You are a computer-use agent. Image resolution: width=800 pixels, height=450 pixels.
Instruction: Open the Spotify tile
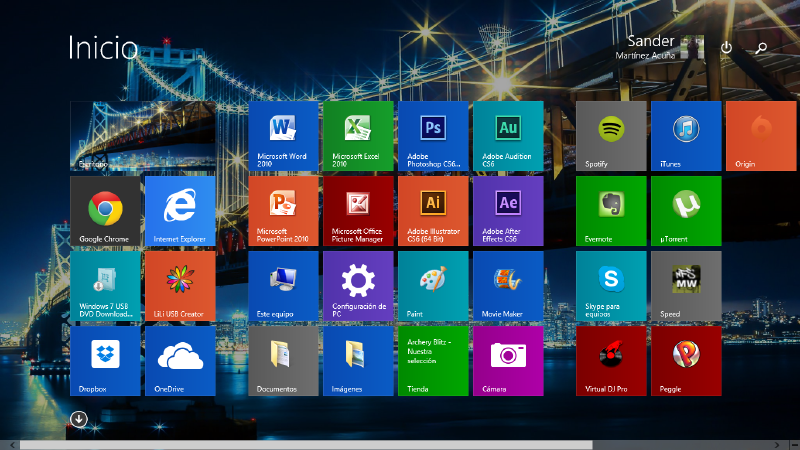(x=611, y=136)
